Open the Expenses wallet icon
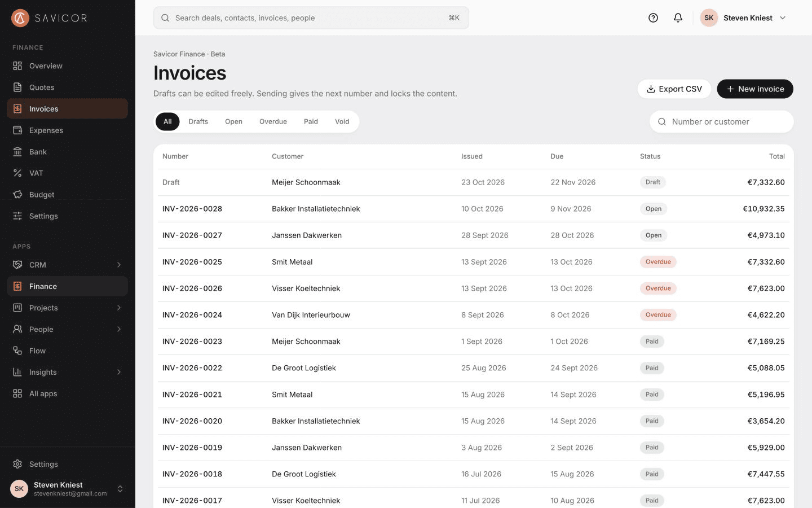The height and width of the screenshot is (508, 812). pyautogui.click(x=17, y=130)
